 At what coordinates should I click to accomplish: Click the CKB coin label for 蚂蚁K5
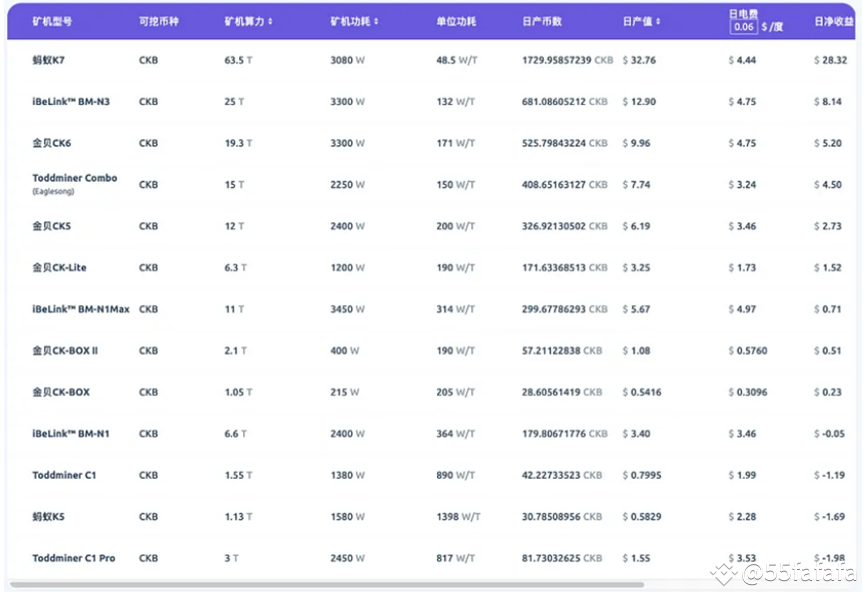click(148, 517)
